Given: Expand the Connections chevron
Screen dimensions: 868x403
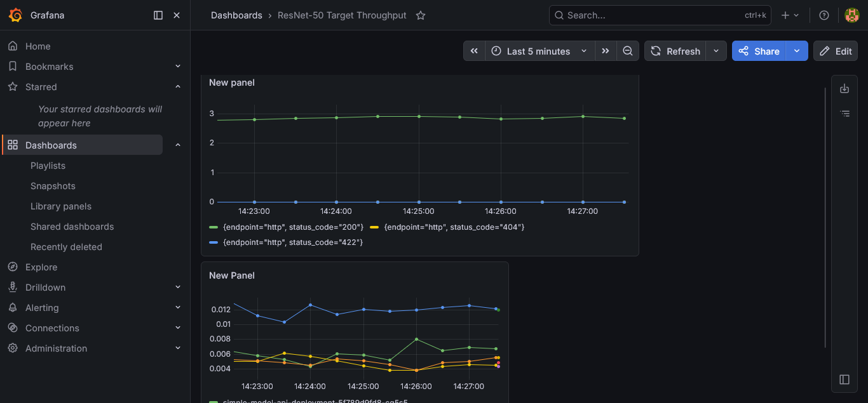Looking at the screenshot, I should coord(178,328).
